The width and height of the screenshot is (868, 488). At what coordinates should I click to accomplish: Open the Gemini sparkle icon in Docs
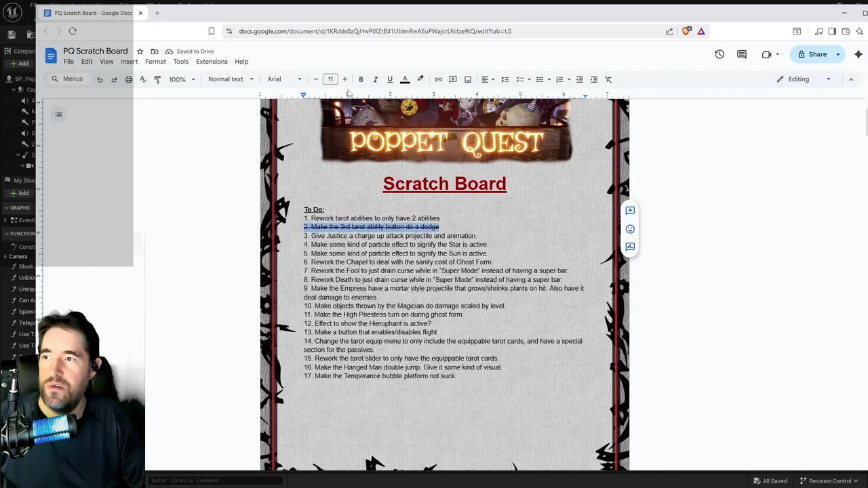pos(858,54)
